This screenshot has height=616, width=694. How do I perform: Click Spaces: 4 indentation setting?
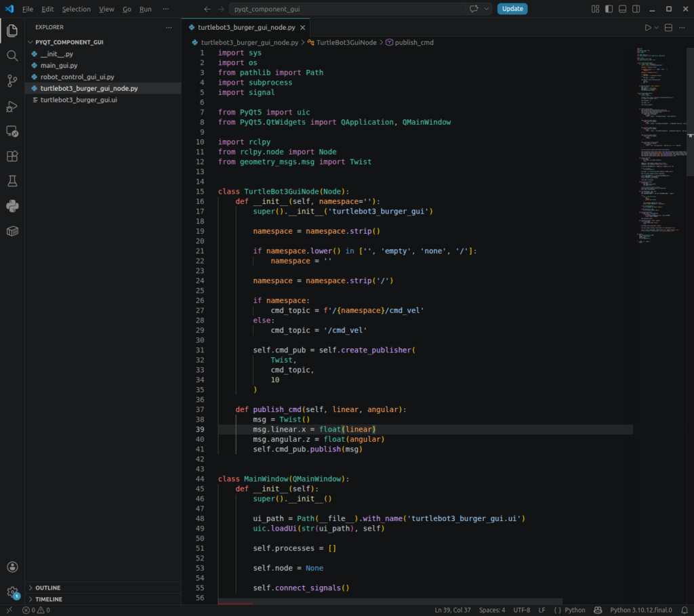[x=492, y=611]
